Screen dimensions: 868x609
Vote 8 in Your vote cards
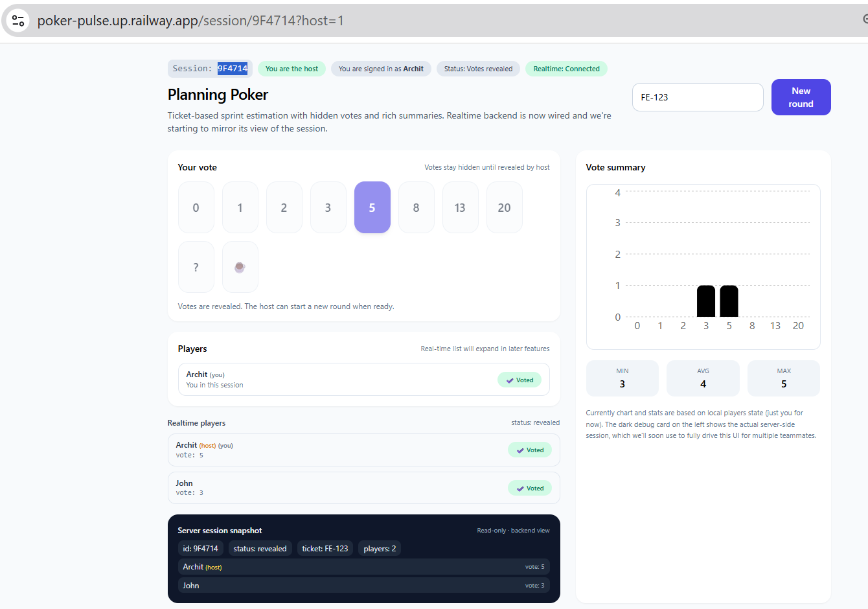[x=416, y=207]
